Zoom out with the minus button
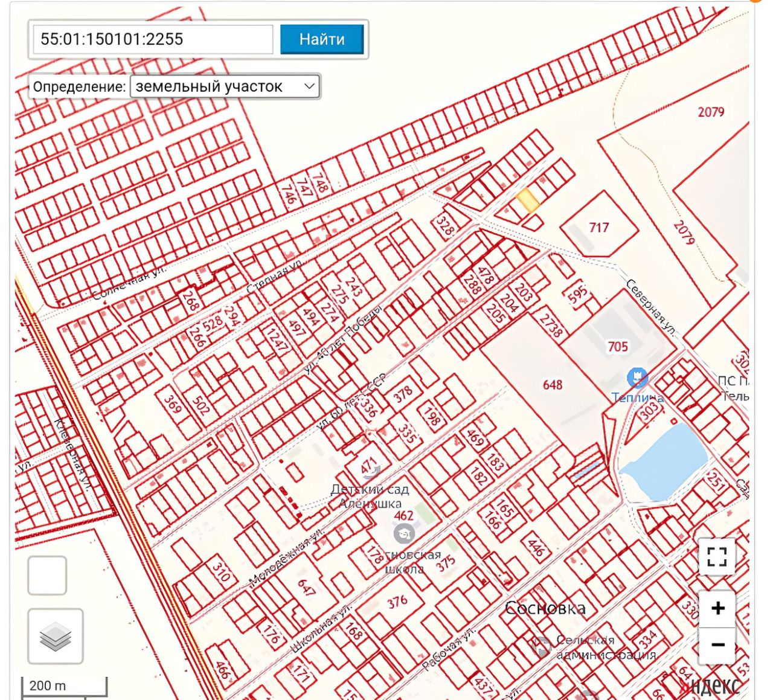773x700 pixels. point(717,646)
